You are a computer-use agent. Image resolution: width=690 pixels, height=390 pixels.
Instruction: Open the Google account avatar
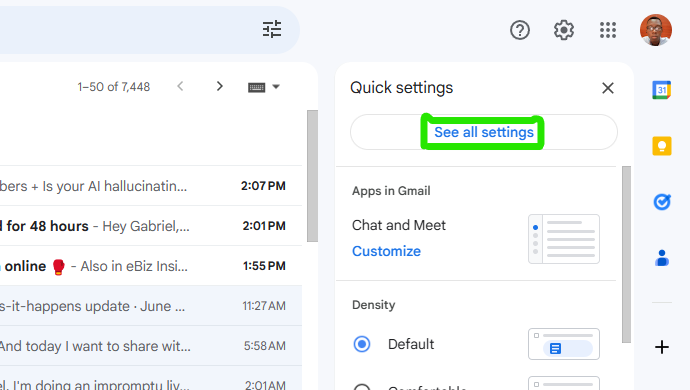(656, 30)
